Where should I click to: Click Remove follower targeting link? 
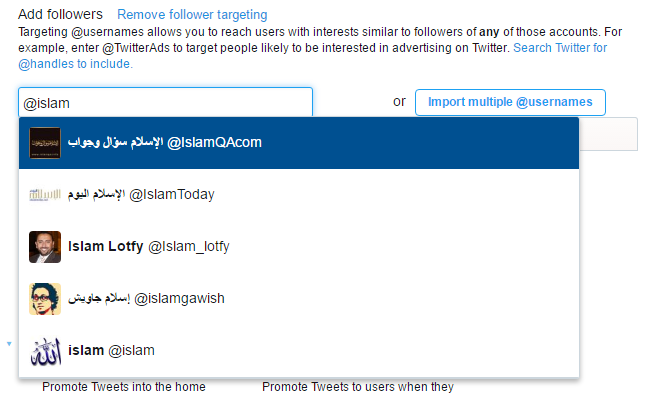tap(192, 15)
